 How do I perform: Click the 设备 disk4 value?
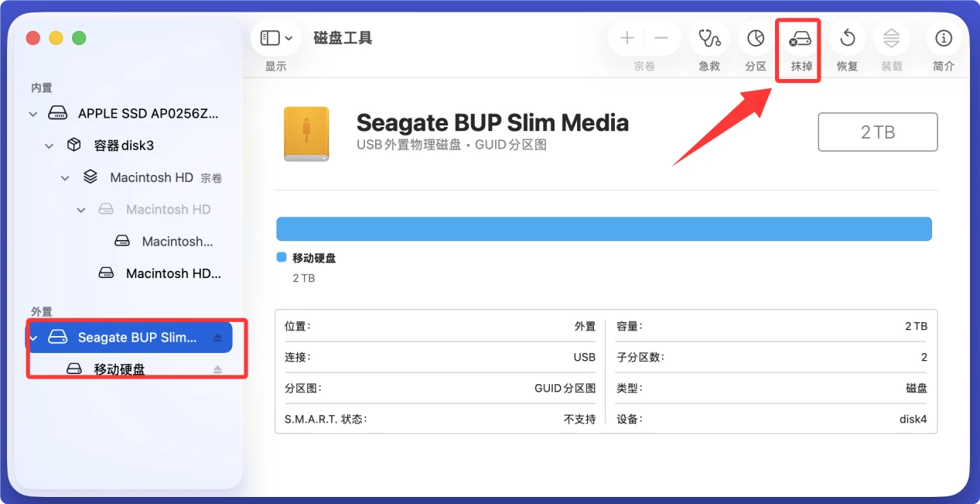(x=913, y=420)
